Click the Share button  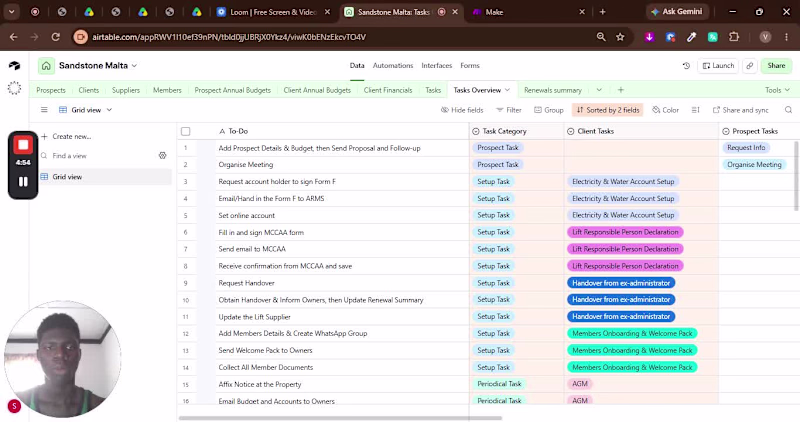point(776,66)
